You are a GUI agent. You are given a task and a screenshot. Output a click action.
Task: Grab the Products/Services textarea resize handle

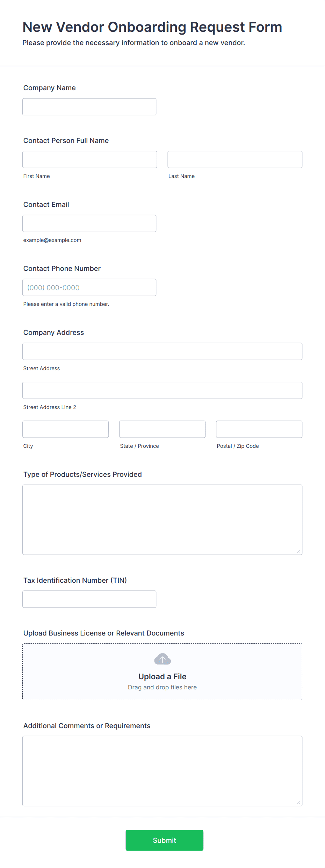coord(299,551)
